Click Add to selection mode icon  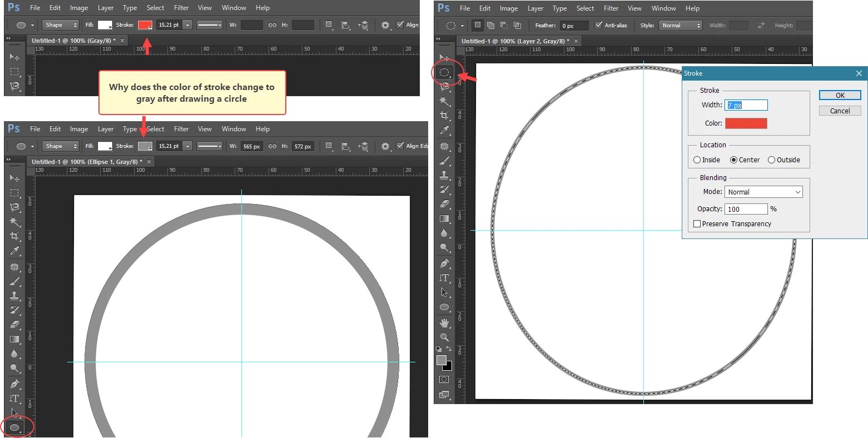tap(490, 26)
